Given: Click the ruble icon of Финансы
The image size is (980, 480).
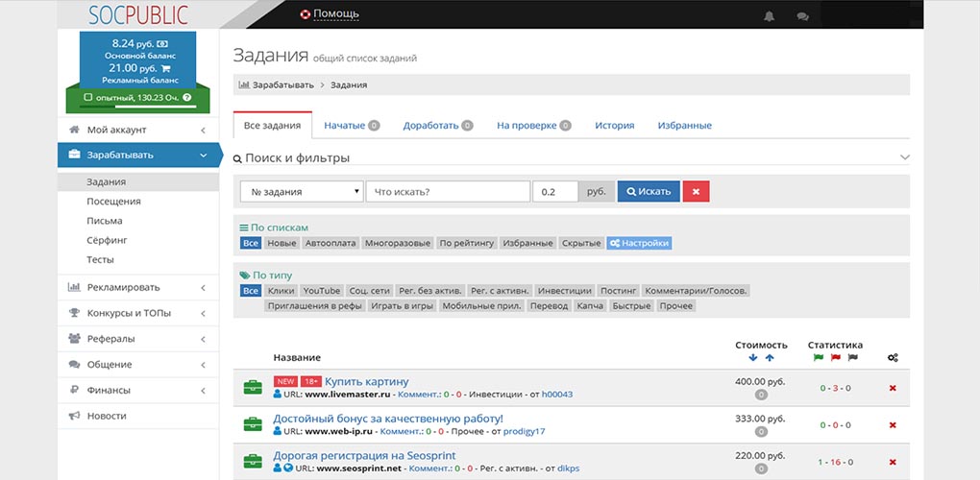Looking at the screenshot, I should (x=74, y=390).
